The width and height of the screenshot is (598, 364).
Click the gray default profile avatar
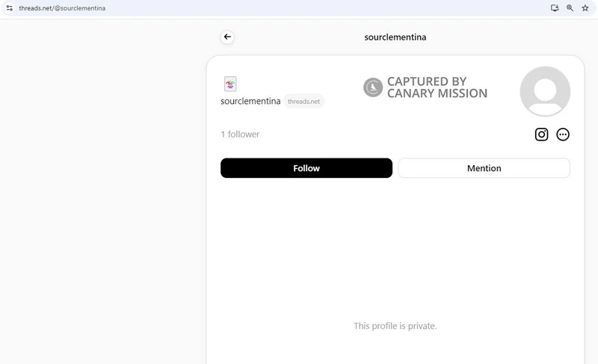545,91
